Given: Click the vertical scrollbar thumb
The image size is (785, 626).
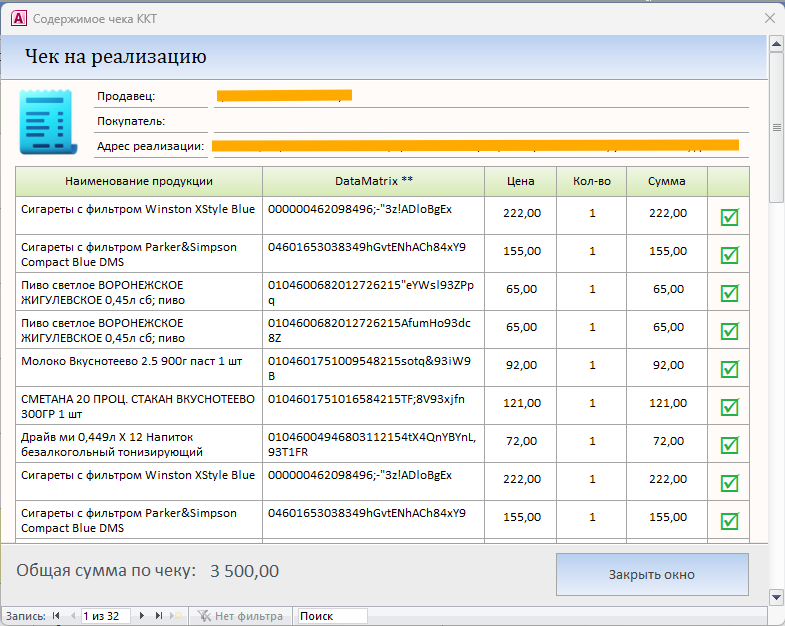Looking at the screenshot, I should pos(776,127).
